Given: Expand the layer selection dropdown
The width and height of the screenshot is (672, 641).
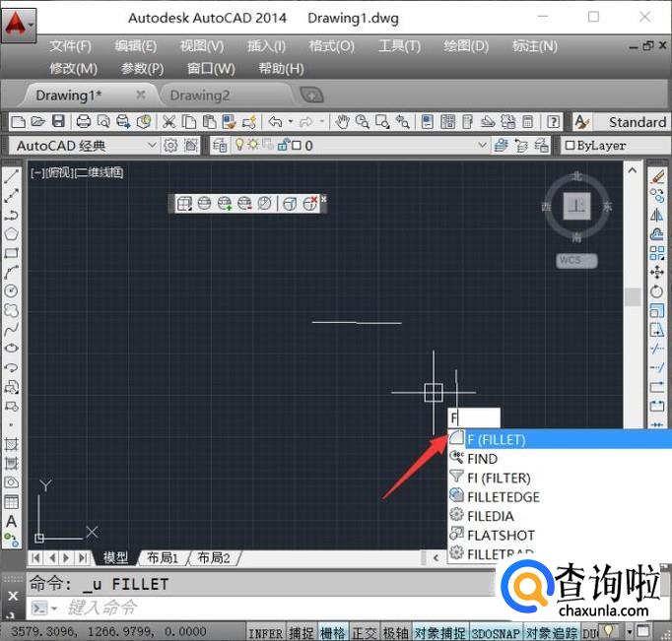Looking at the screenshot, I should tap(482, 146).
